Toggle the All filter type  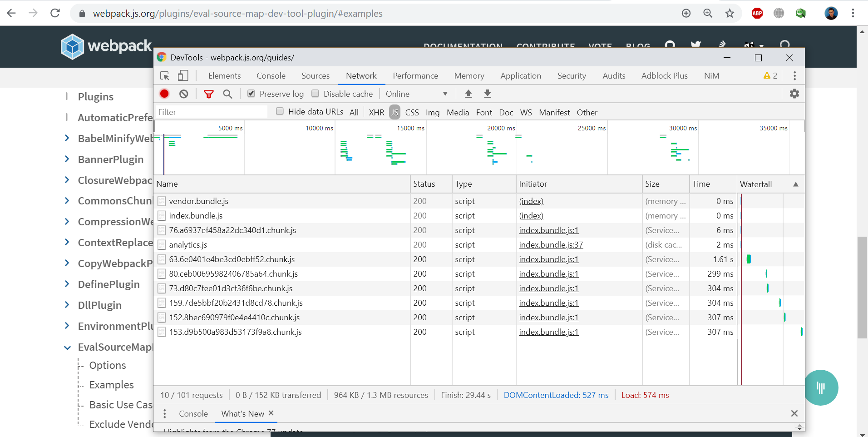[354, 112]
